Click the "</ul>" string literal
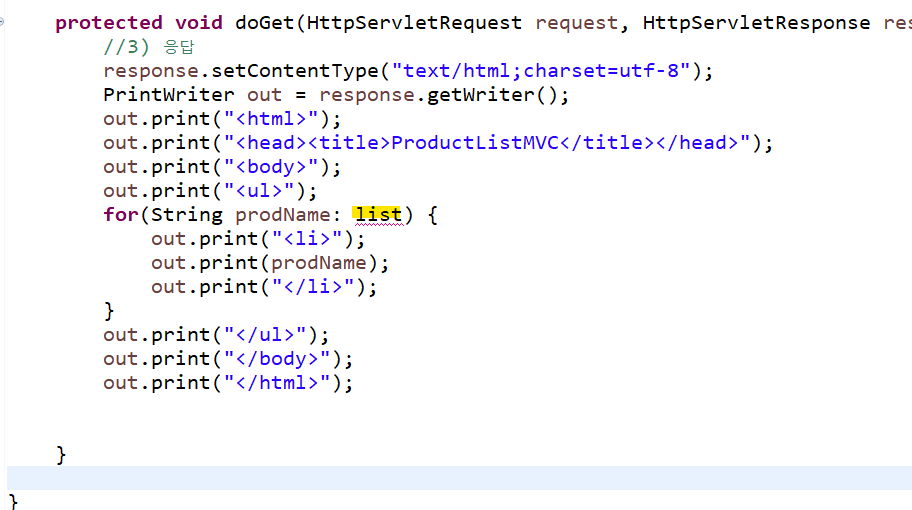Screen dimensions: 912x510 click(x=265, y=335)
